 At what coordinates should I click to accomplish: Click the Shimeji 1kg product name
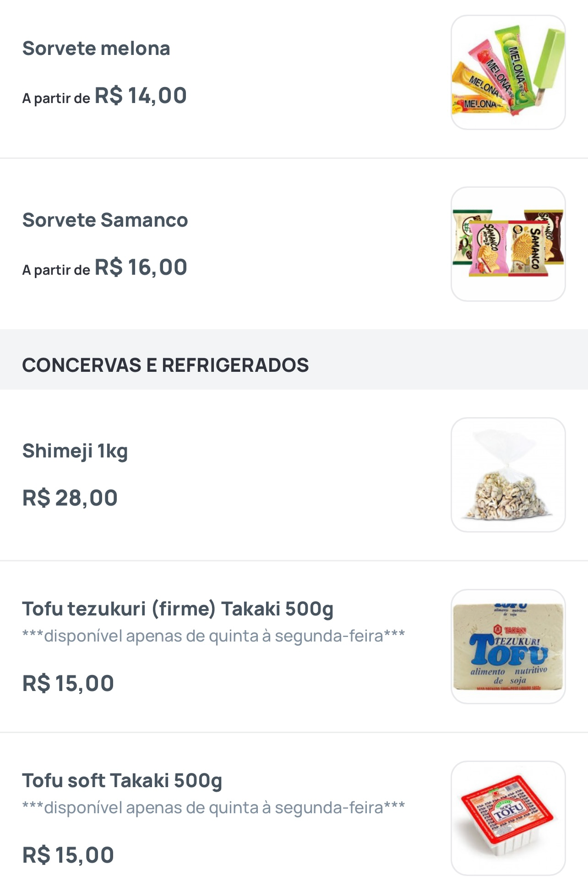pyautogui.click(x=75, y=451)
